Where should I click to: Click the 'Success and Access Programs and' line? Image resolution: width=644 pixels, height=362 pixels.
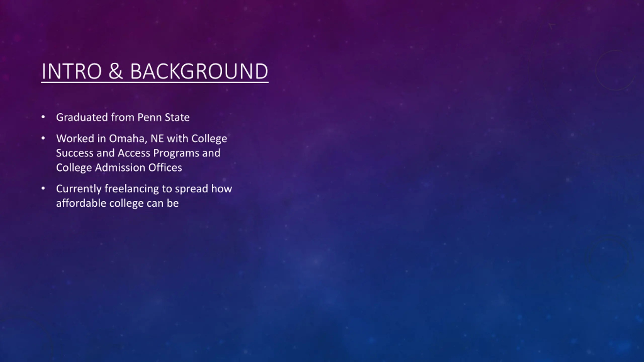[138, 153]
